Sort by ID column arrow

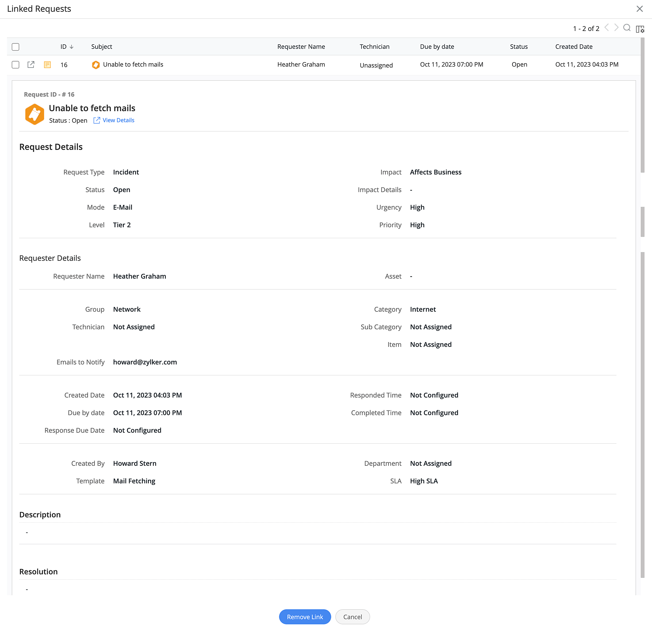coord(71,47)
